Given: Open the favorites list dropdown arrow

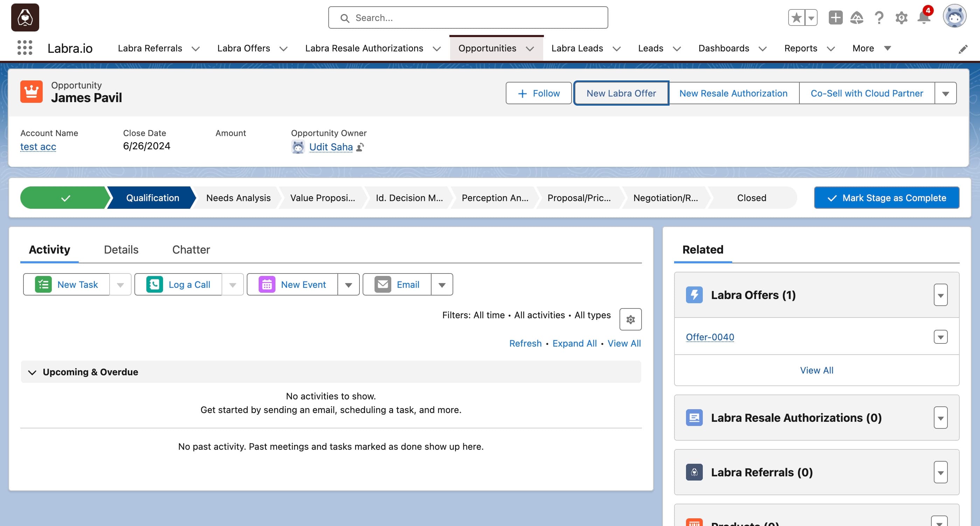Looking at the screenshot, I should [811, 17].
